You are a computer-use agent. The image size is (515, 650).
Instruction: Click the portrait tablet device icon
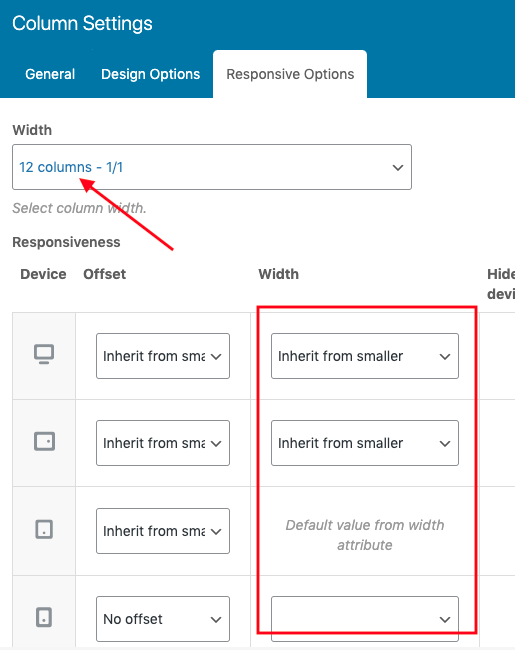pyautogui.click(x=44, y=529)
